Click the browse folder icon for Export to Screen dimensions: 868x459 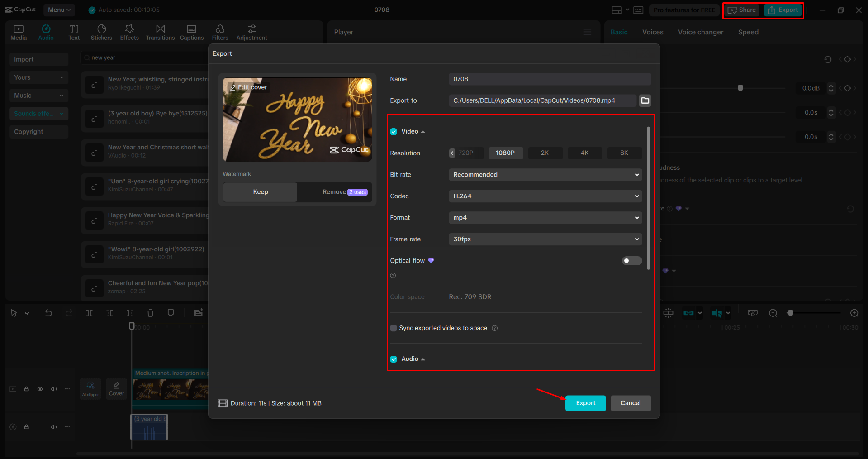(x=645, y=100)
